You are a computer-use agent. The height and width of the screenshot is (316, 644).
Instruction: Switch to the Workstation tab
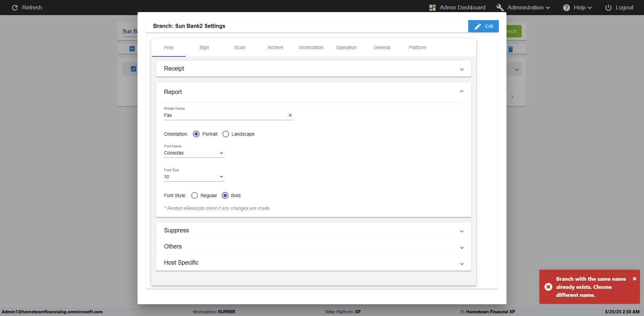(x=311, y=47)
